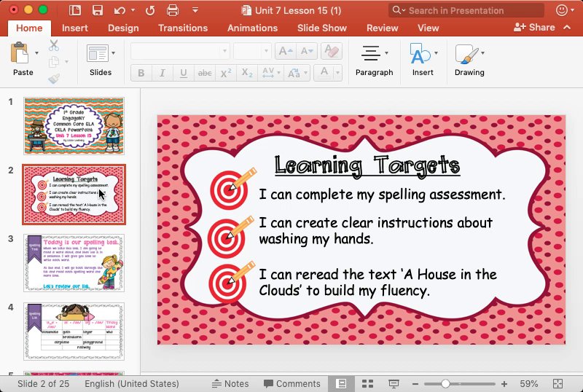Cut selection with scissors icon
The image size is (583, 392).
[54, 45]
